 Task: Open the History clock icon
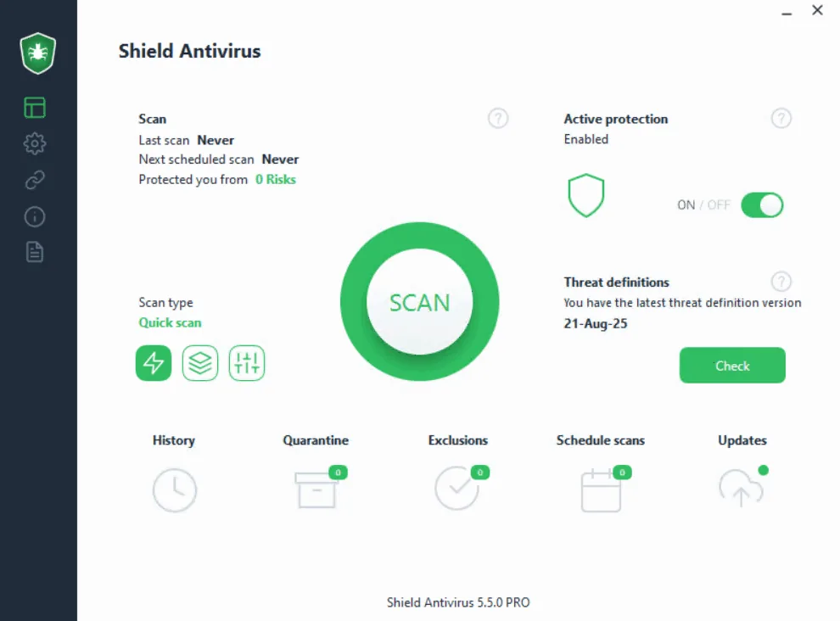pos(175,490)
